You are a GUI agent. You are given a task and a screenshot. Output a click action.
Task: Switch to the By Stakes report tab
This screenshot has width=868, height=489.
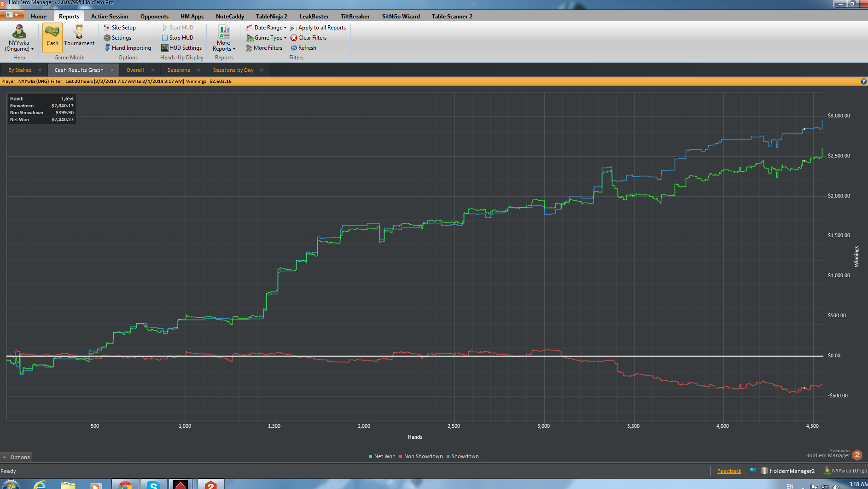point(20,70)
